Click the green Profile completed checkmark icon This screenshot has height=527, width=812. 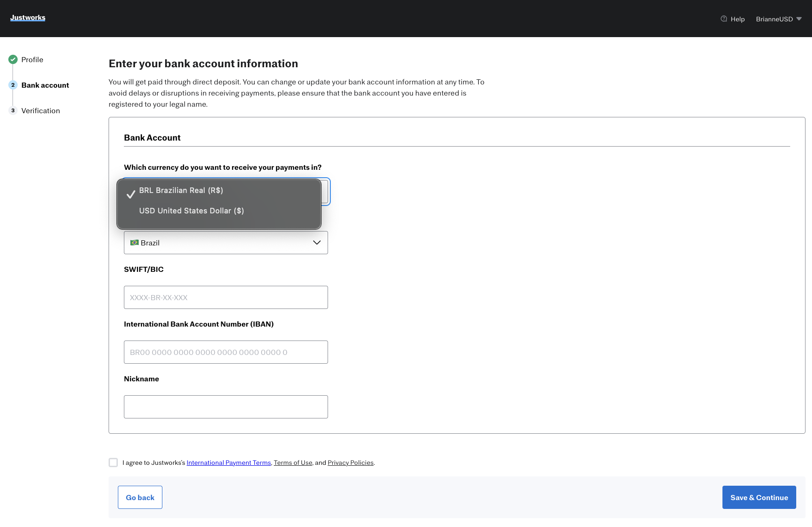coord(13,59)
